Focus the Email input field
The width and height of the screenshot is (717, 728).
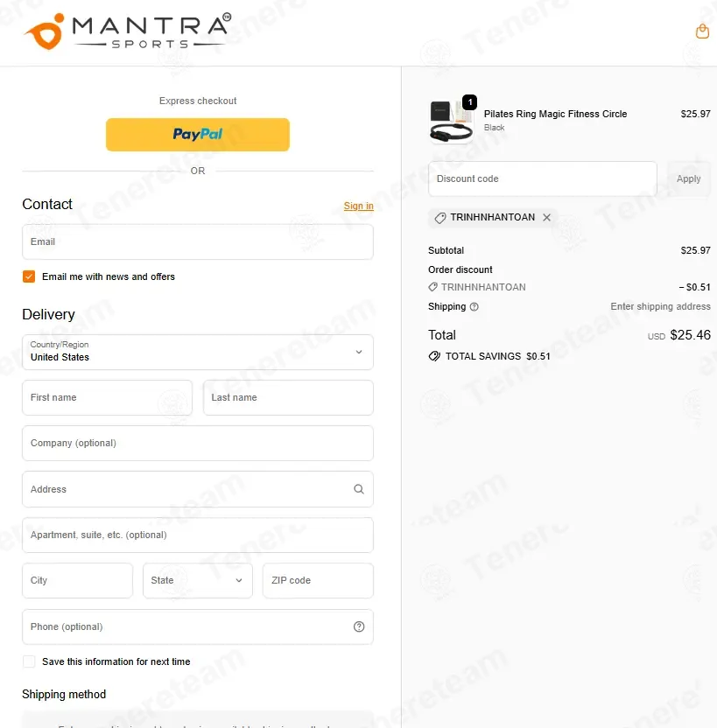click(198, 241)
